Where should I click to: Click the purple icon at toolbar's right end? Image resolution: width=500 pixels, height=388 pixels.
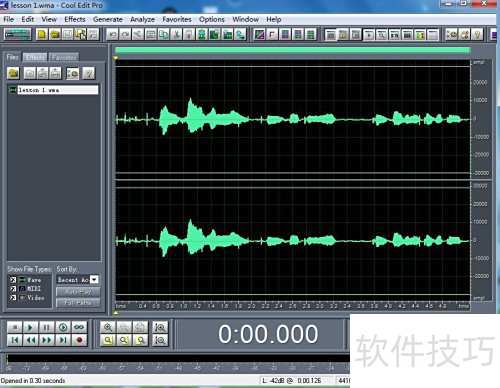pyautogui.click(x=494, y=34)
